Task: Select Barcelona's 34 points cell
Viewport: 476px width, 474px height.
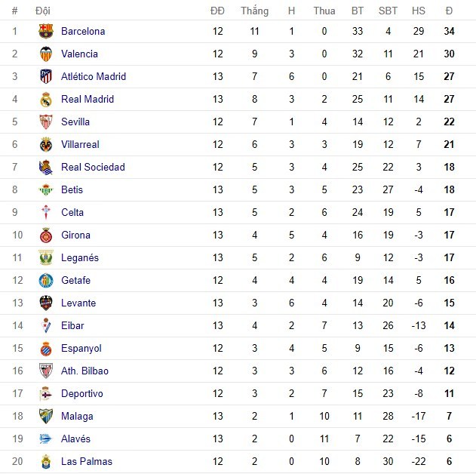Action: click(x=449, y=32)
